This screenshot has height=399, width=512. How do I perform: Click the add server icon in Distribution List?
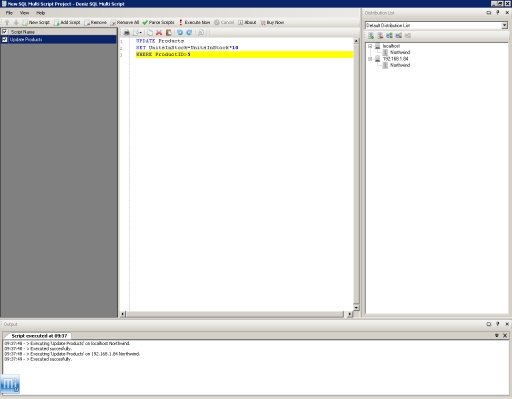click(371, 36)
